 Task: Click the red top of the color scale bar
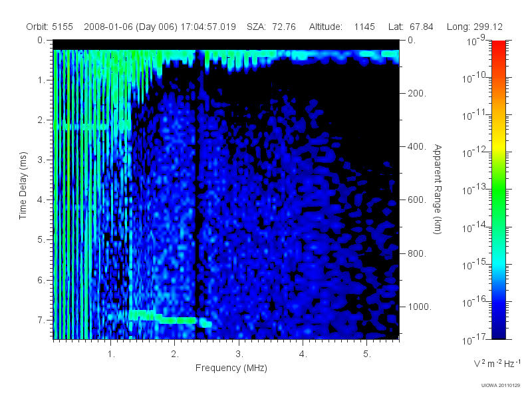[498, 46]
